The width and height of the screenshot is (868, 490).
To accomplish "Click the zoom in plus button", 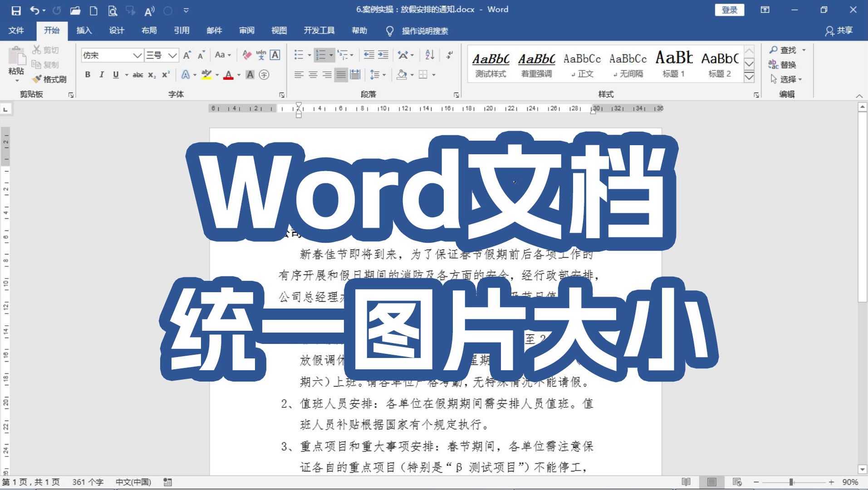I will point(831,482).
